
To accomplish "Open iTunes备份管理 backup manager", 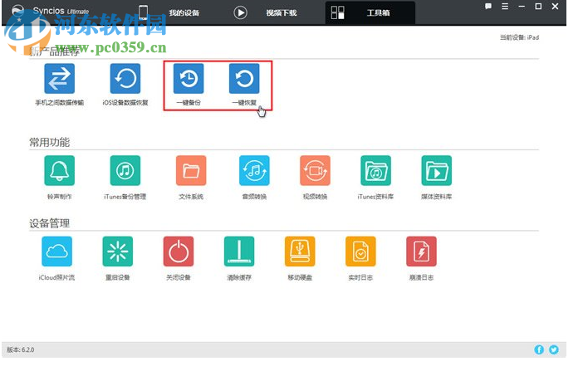I will (x=125, y=170).
